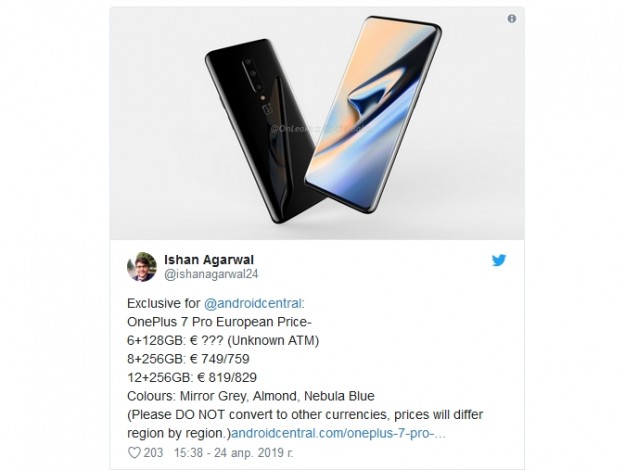Screen dimensions: 625x470
Task: Click the "12+256GB: € 819/829" price line
Action: tap(192, 377)
